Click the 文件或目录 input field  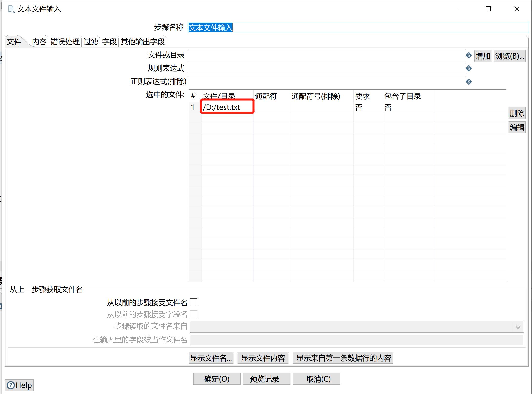tap(327, 55)
